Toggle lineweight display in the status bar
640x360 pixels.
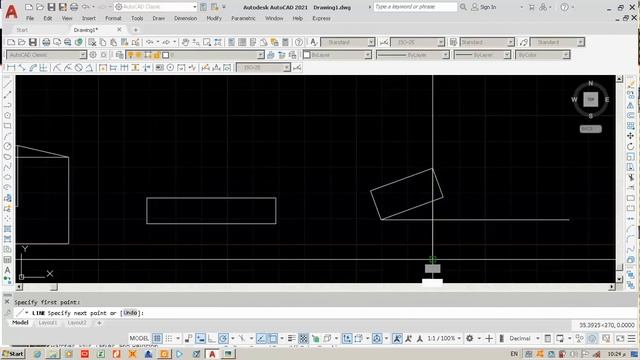coord(292,338)
